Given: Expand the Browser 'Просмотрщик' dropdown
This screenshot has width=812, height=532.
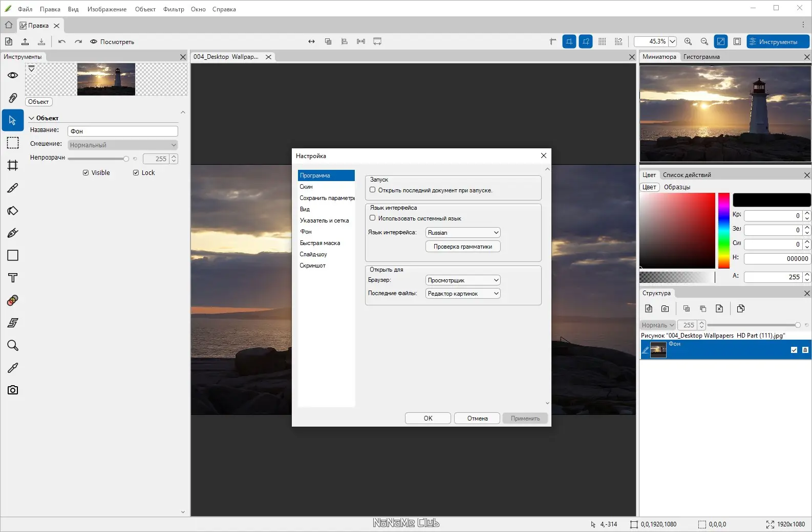Looking at the screenshot, I should coord(463,280).
